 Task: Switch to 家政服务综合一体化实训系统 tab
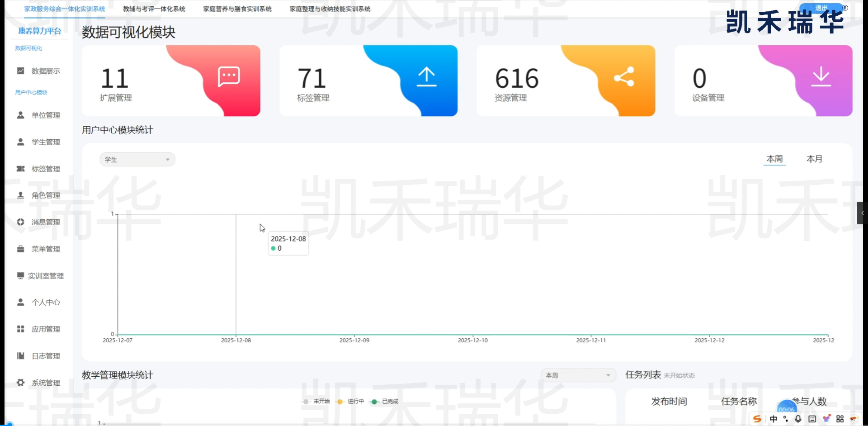click(x=65, y=9)
